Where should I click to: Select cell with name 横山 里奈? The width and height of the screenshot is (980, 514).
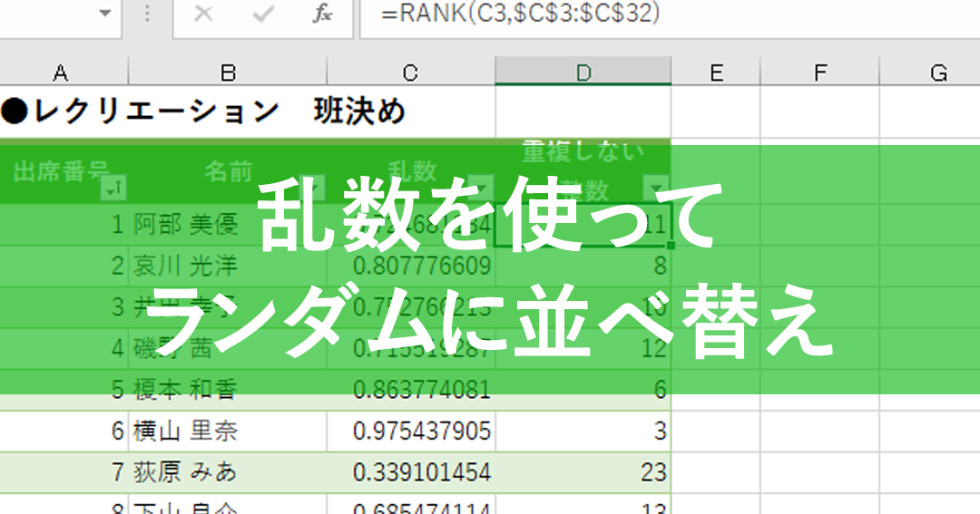(x=228, y=431)
